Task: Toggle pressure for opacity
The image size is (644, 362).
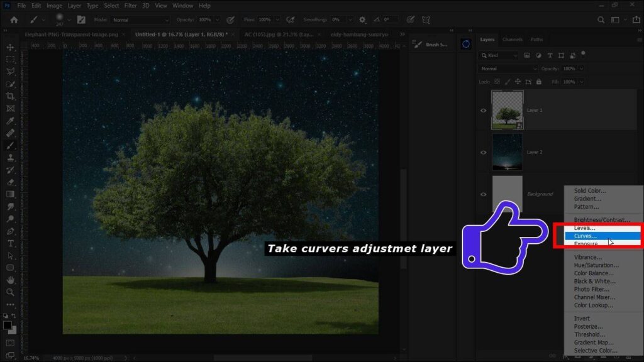Action: (231, 19)
